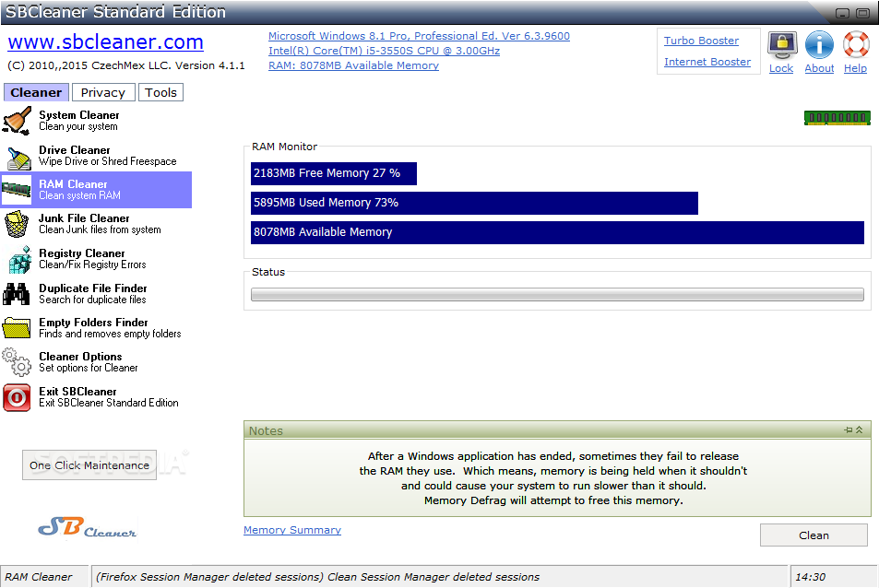The image size is (879, 588).
Task: Click the RAM 8078MB Available Memory link
Action: click(x=353, y=65)
